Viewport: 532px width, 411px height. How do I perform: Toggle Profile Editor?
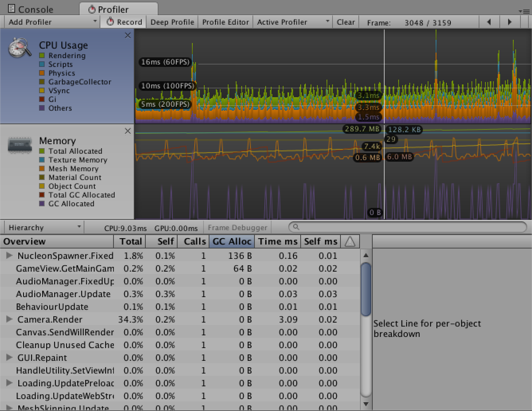225,22
